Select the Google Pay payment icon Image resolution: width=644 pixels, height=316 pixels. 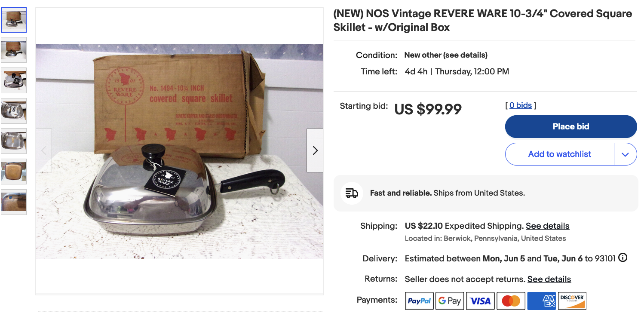pyautogui.click(x=450, y=301)
